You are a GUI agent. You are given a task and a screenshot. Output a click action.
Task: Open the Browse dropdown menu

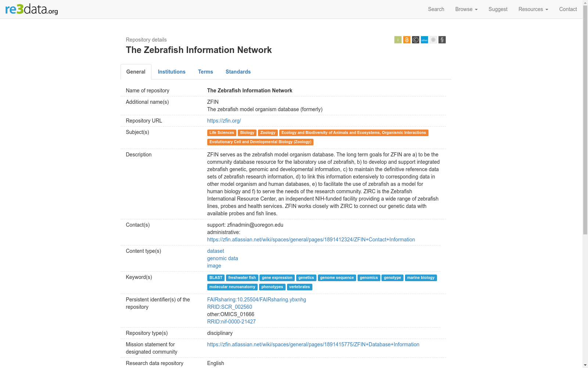466,9
